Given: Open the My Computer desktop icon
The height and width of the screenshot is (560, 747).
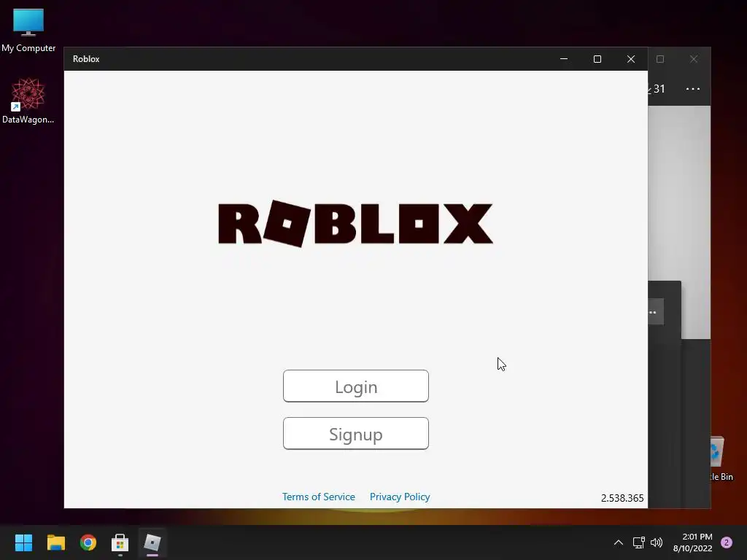Looking at the screenshot, I should click(x=28, y=31).
